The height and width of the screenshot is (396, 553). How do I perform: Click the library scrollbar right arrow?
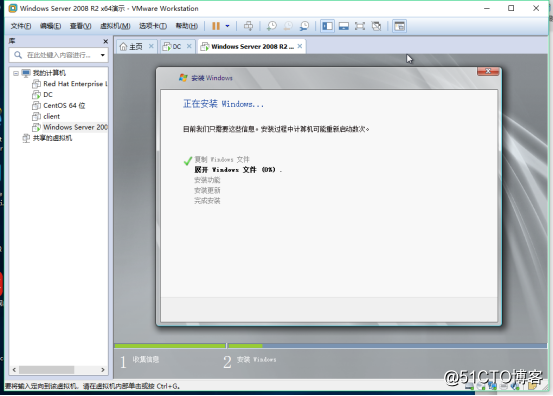103,370
